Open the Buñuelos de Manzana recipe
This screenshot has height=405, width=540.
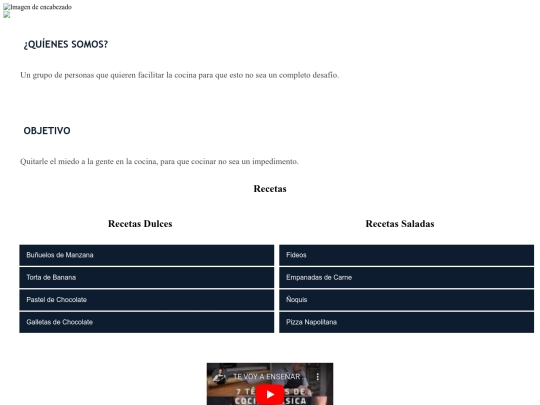[147, 255]
